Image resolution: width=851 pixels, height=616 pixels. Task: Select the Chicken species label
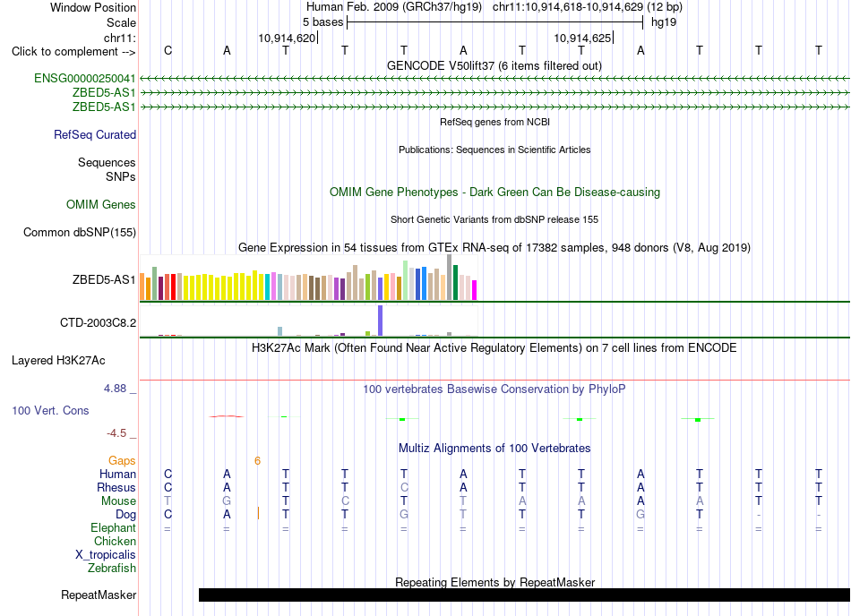tap(115, 541)
